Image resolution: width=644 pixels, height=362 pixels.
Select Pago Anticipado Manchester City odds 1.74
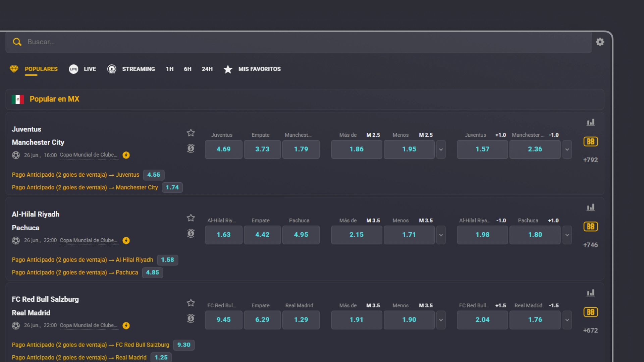(172, 188)
